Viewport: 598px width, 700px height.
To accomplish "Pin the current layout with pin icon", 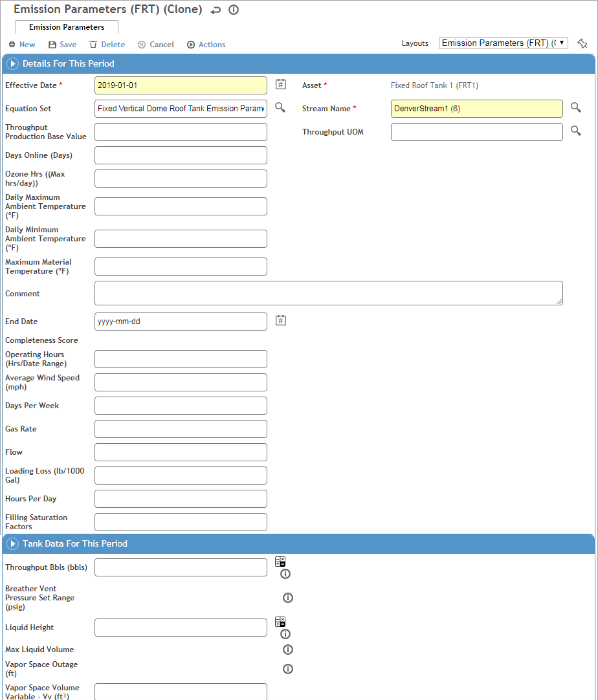I will click(582, 43).
